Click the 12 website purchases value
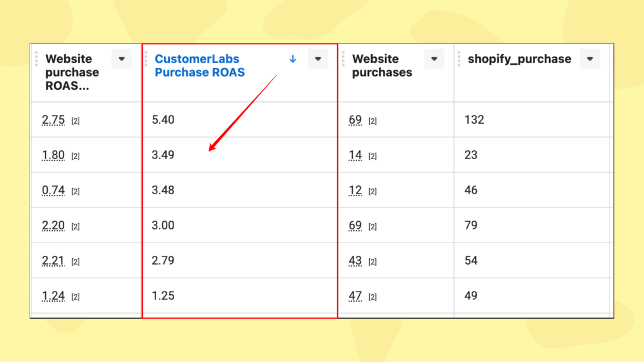644x362 pixels. (355, 190)
